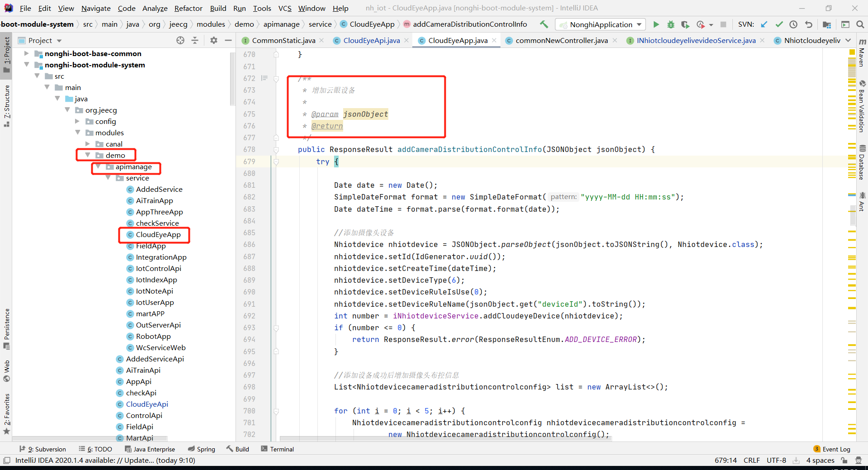Switch to INhiotcloudeyelivevideoService.java tab
Screen dimensions: 868x470
[696, 40]
